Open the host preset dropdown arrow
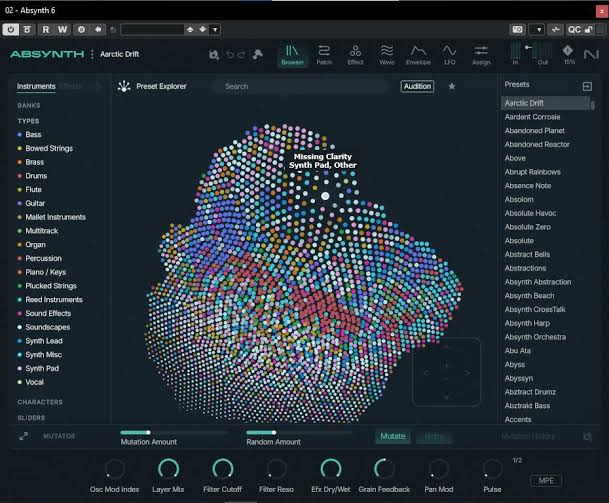The image size is (609, 503). (x=215, y=30)
